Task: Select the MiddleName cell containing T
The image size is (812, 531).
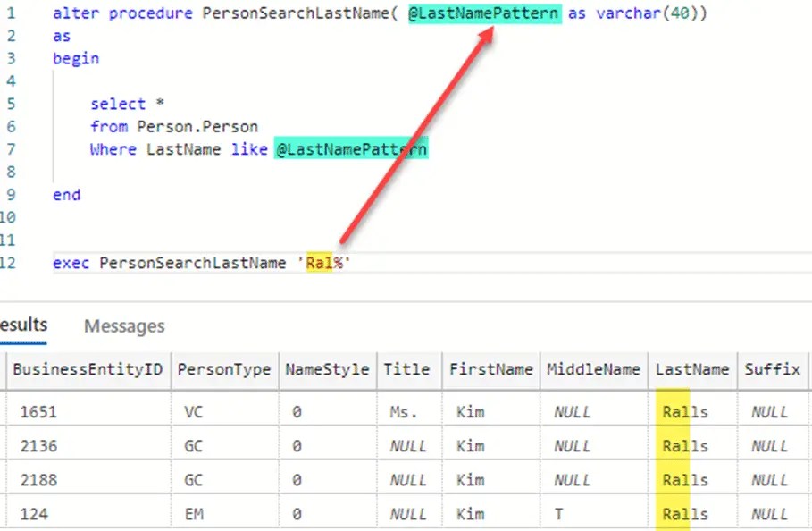Action: [x=593, y=514]
